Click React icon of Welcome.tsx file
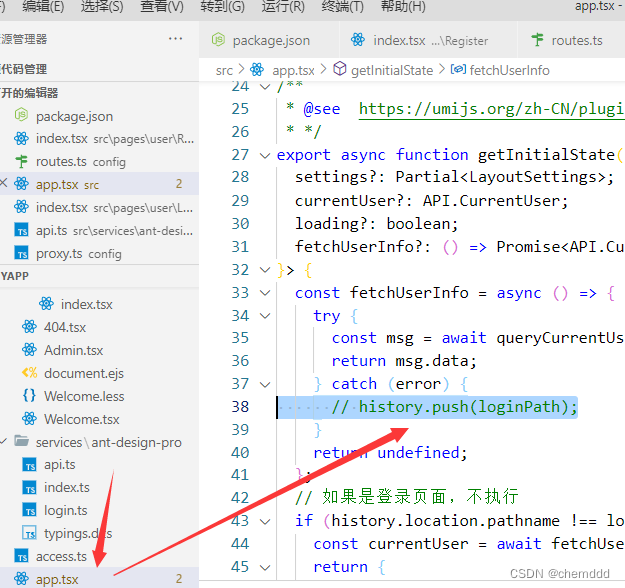Image resolution: width=625 pixels, height=588 pixels. (29, 419)
